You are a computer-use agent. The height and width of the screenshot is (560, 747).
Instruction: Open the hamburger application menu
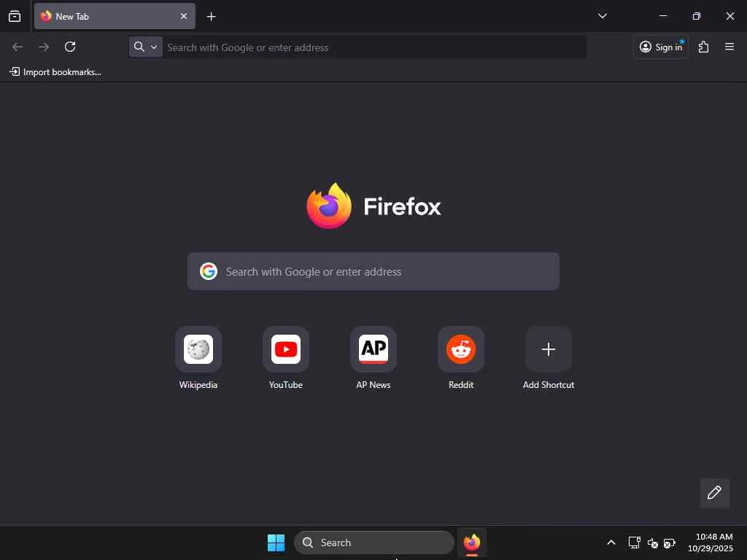pyautogui.click(x=729, y=47)
